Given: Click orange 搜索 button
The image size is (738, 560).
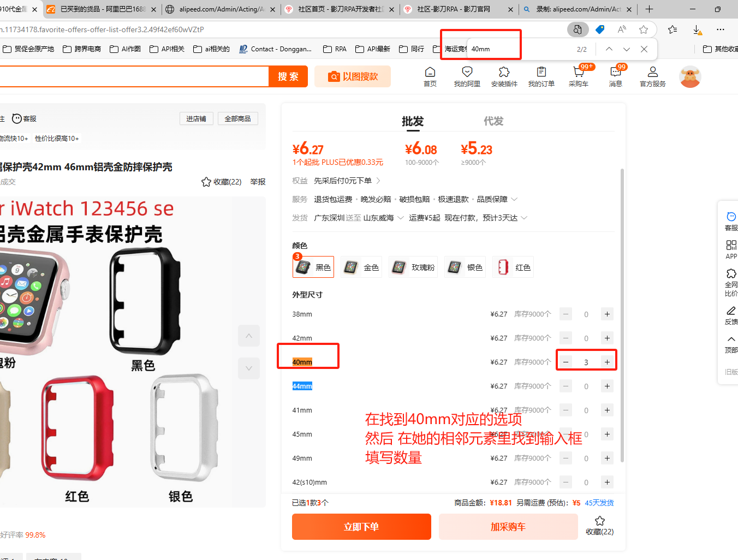Looking at the screenshot, I should [288, 76].
